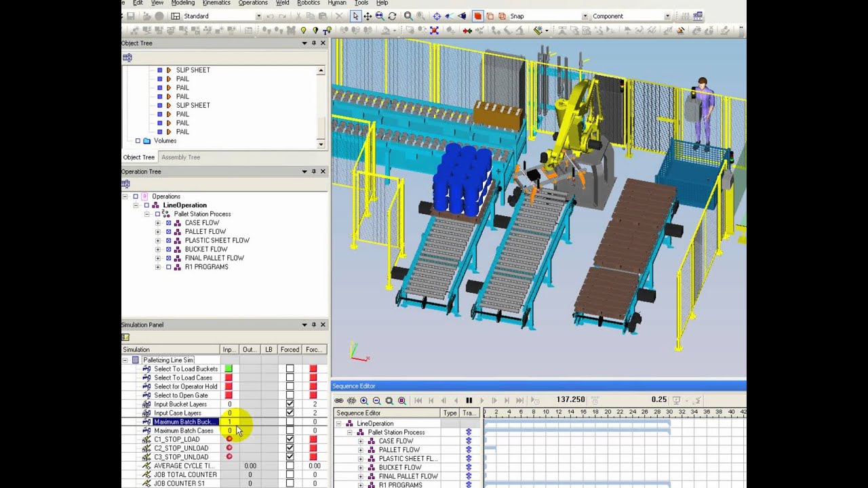The width and height of the screenshot is (868, 488).
Task: Play simulation forward
Action: [482, 401]
